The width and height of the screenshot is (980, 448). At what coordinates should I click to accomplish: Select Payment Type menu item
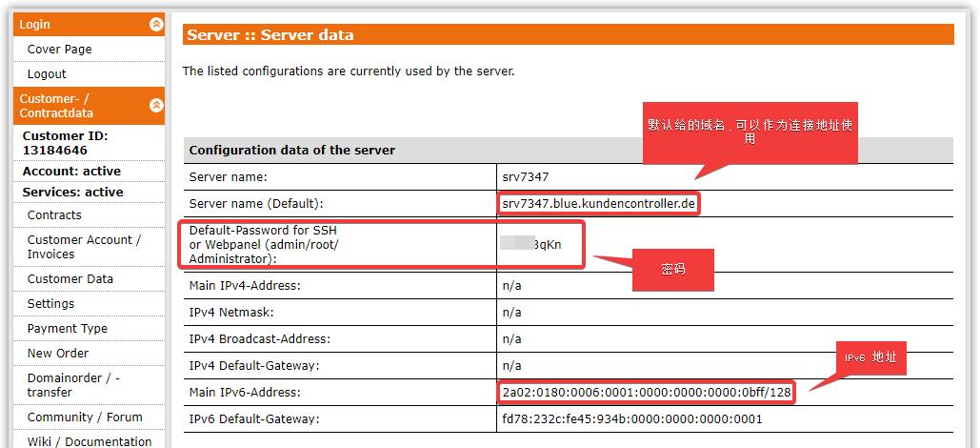coord(67,329)
